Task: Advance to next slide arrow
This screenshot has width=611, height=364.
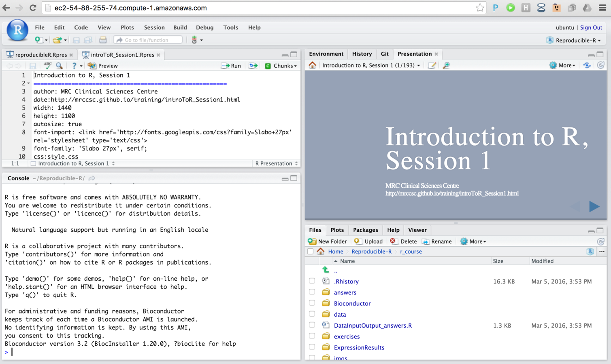Action: 594,206
